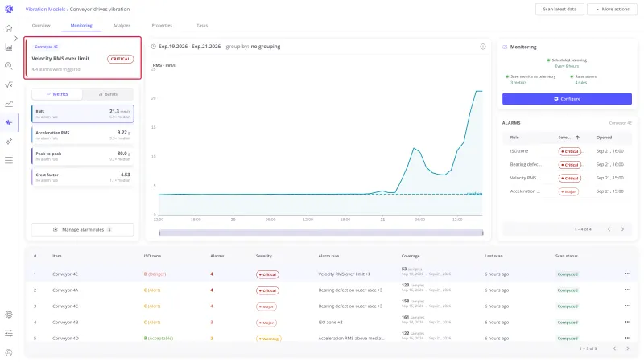This screenshot has width=644, height=362.
Task: Click Manage alarm rules button
Action: point(83,230)
